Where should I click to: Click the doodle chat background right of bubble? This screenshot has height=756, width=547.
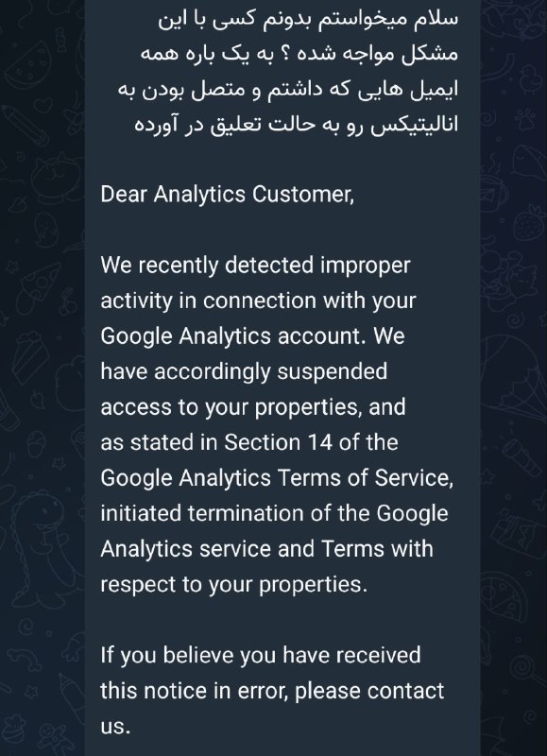[514, 378]
